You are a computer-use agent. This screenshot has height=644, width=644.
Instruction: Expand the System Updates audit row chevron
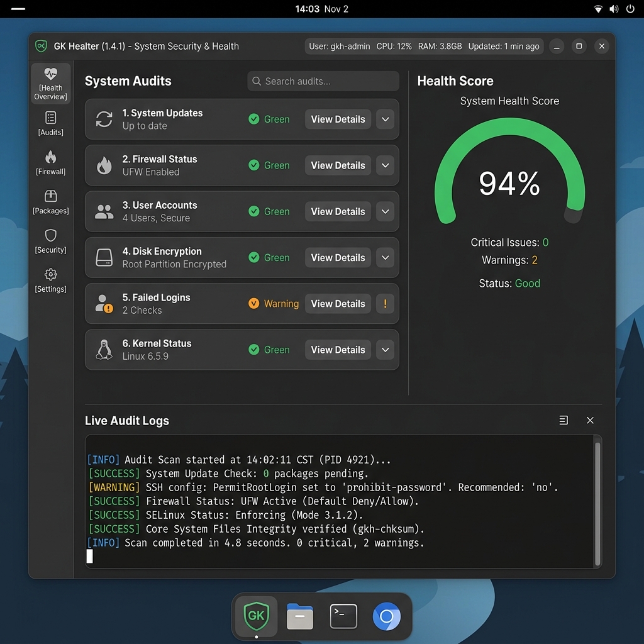click(385, 119)
